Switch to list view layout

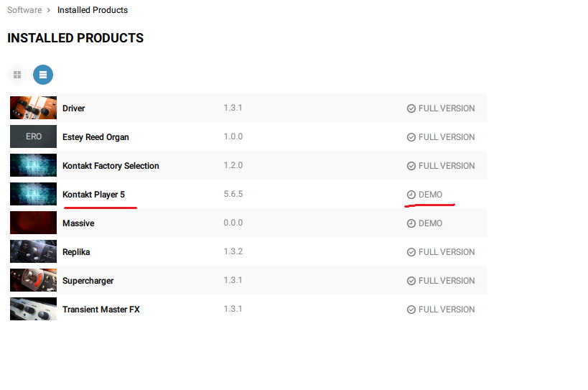pos(43,75)
